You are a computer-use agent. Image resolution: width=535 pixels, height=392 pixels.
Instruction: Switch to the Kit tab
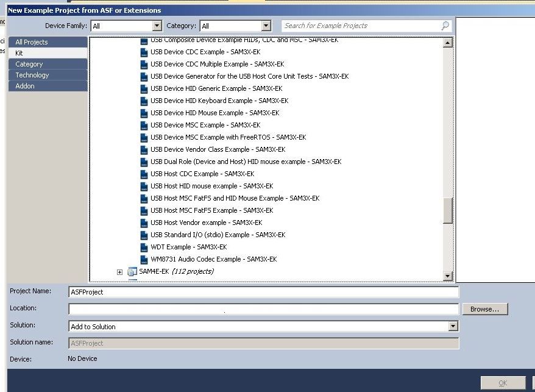(x=48, y=53)
